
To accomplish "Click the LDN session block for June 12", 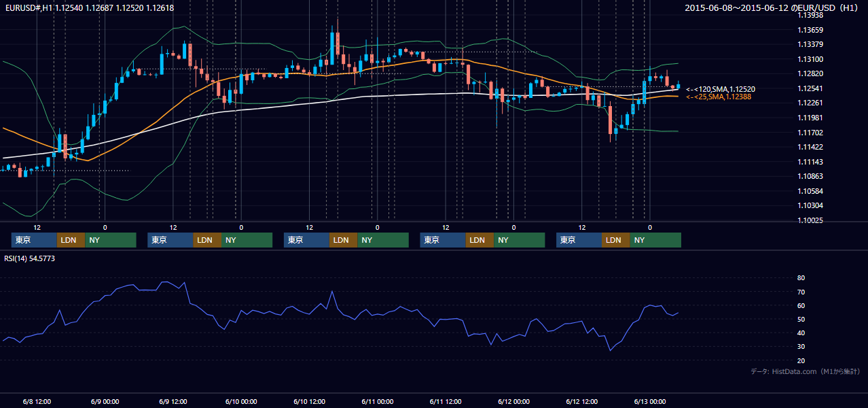I will (x=615, y=240).
